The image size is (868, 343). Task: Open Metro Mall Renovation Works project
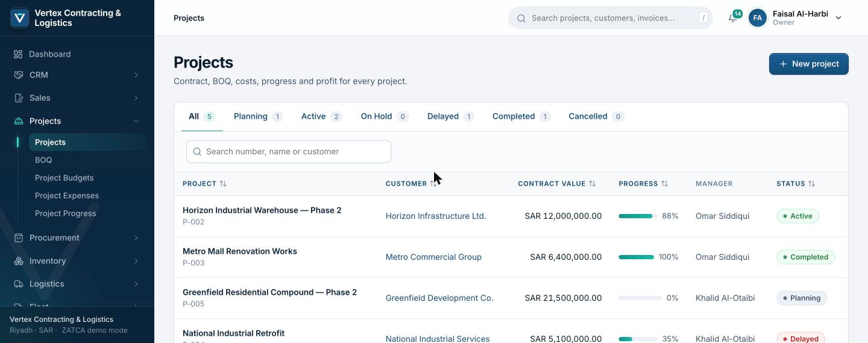(x=240, y=251)
